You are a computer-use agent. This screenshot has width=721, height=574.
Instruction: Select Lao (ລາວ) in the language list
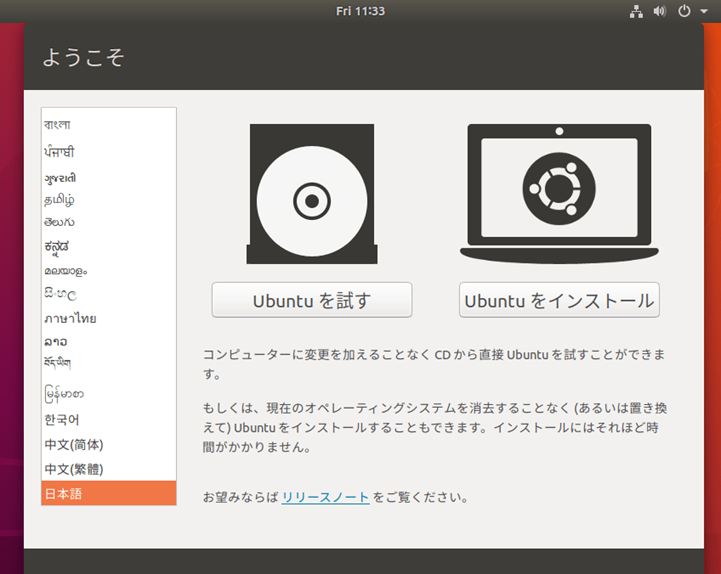[109, 342]
